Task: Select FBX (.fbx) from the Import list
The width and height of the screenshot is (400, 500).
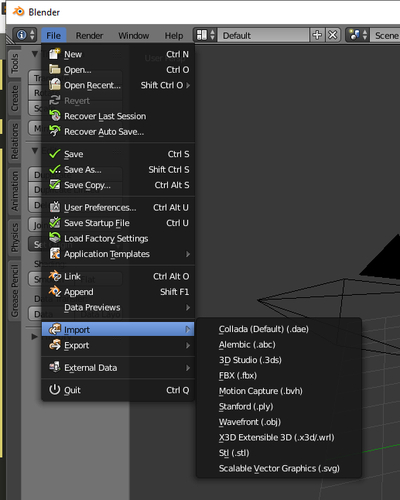Action: (x=238, y=375)
